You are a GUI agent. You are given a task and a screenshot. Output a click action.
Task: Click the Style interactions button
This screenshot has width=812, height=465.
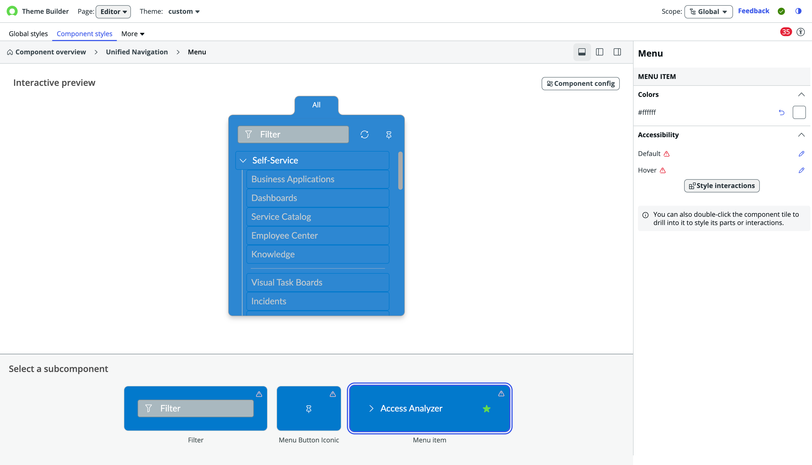point(721,186)
